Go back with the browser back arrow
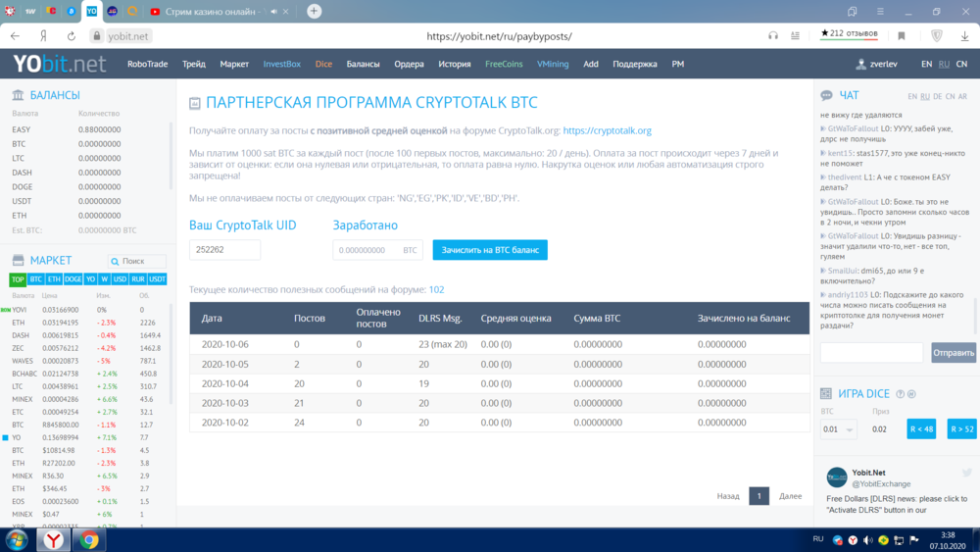Viewport: 980px width, 552px height. (15, 36)
